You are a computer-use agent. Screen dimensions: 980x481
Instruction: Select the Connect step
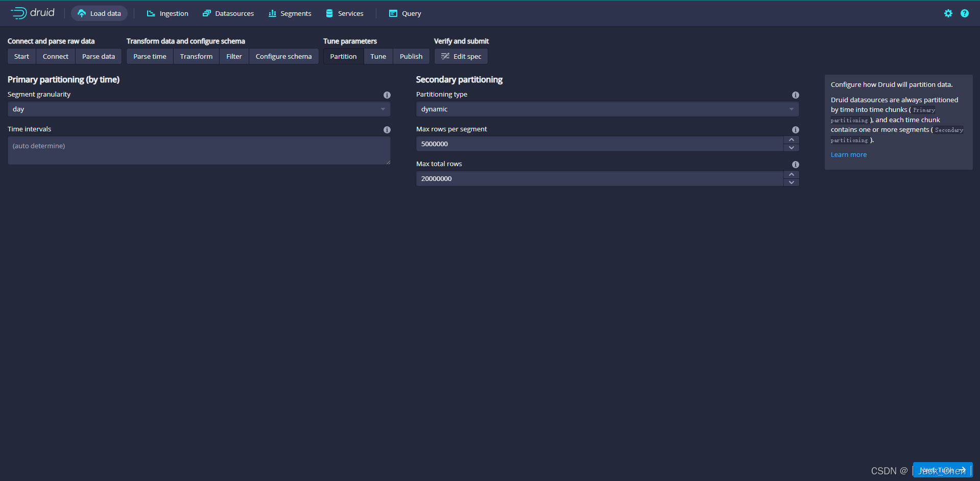(56, 56)
